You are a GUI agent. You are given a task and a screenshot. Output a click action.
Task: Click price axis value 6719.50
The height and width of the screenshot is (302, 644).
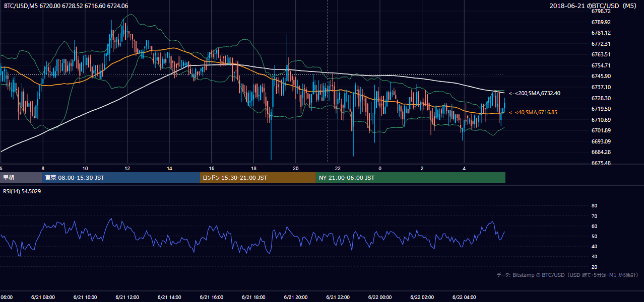[601, 109]
